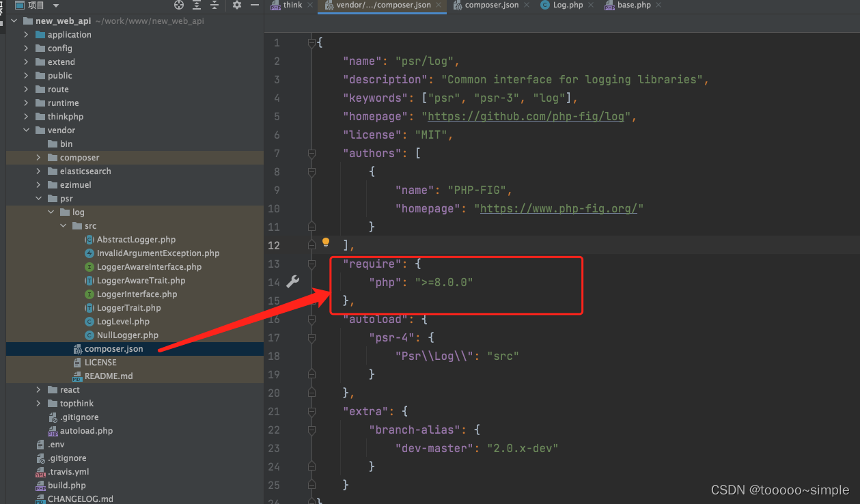Expand the elasticsearch folder
This screenshot has width=860, height=504.
click(x=39, y=171)
